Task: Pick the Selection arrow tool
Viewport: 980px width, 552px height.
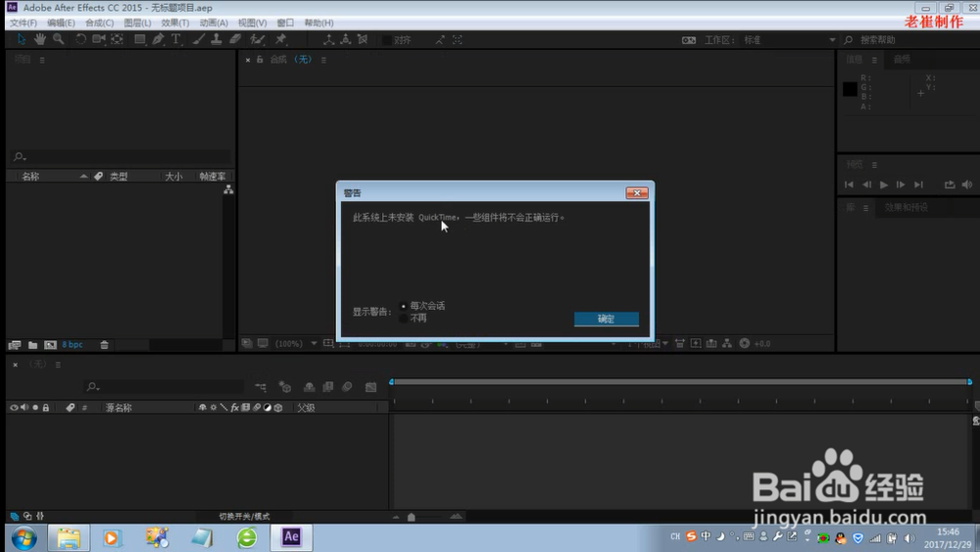Action: (22, 39)
